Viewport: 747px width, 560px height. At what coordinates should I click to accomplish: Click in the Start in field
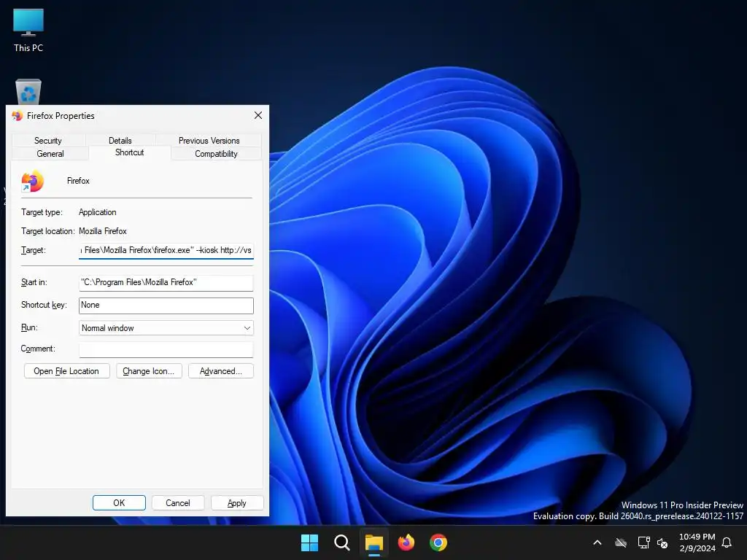(x=166, y=282)
